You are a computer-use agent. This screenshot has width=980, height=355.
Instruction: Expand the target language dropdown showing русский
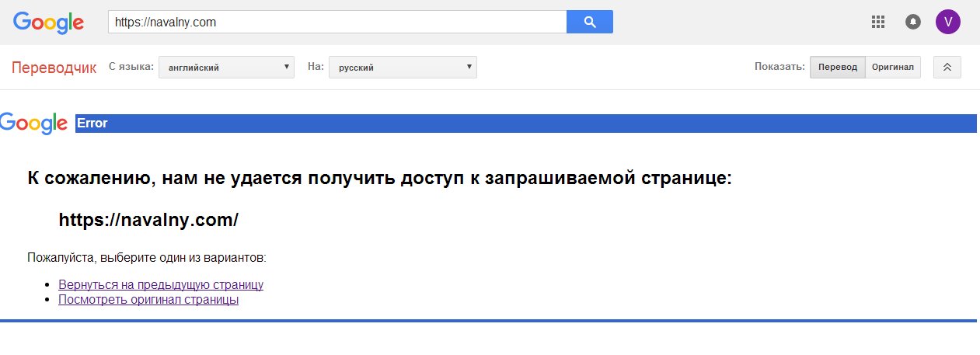point(403,68)
